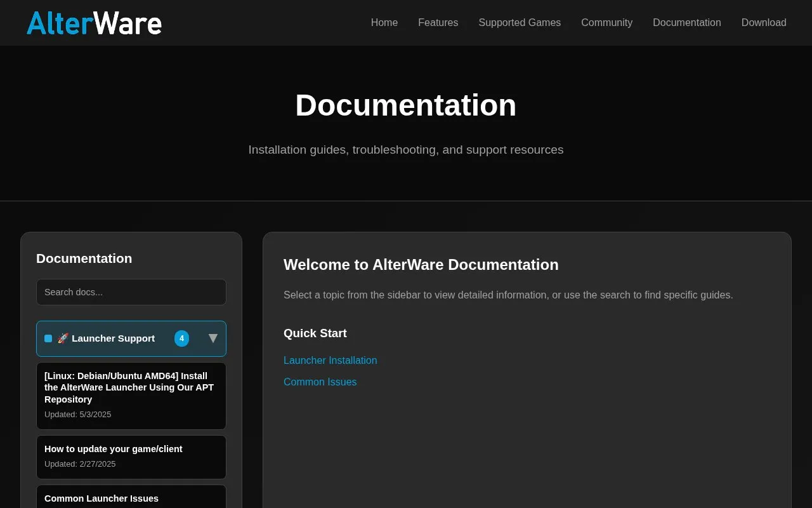The width and height of the screenshot is (812, 508).
Task: Click the large Documentation page title
Action: coord(406,105)
